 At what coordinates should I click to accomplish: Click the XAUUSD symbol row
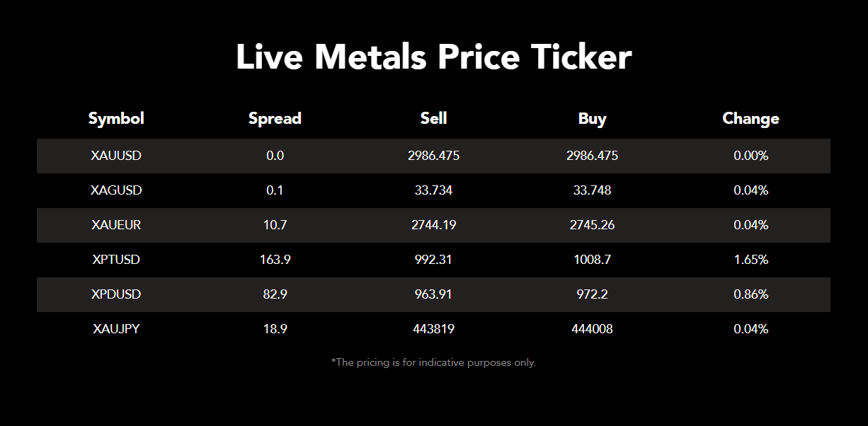click(116, 156)
